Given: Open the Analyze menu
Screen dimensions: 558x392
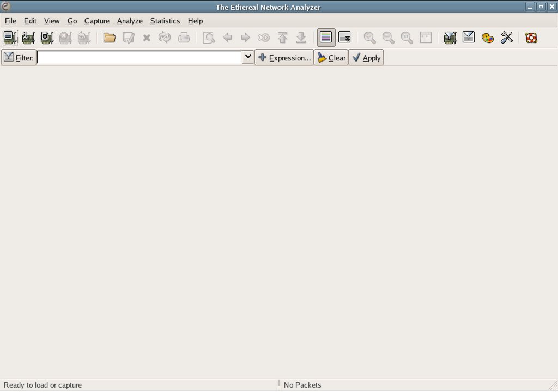Looking at the screenshot, I should [x=130, y=21].
